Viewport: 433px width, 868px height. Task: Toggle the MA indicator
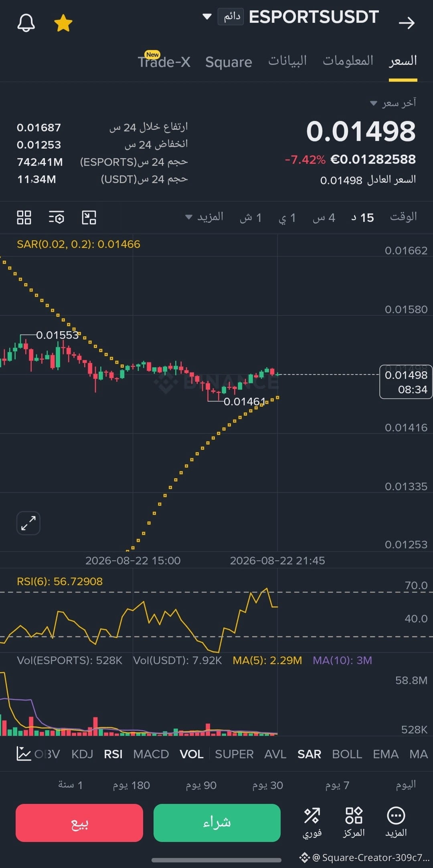[x=419, y=754]
